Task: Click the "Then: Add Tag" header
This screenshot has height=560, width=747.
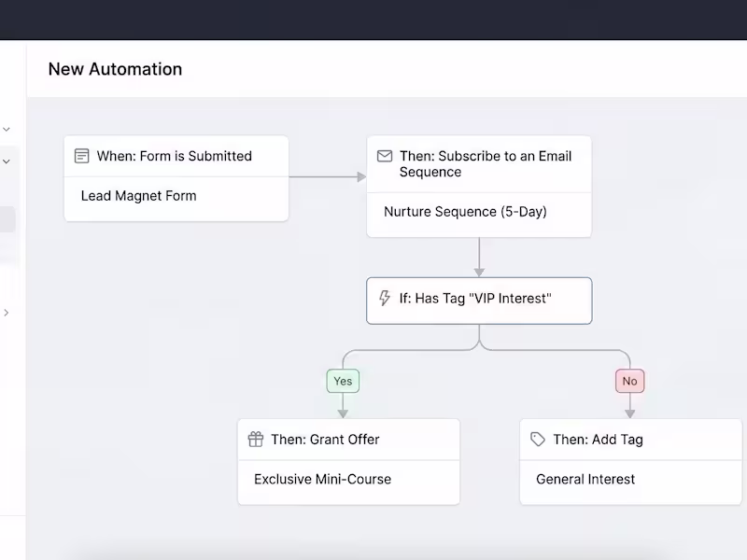Action: (598, 439)
